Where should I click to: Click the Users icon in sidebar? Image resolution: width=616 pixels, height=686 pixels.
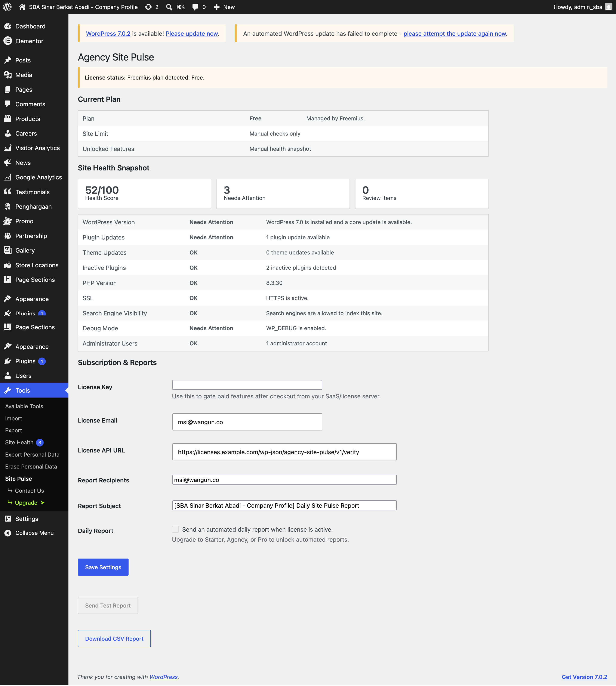click(x=7, y=376)
